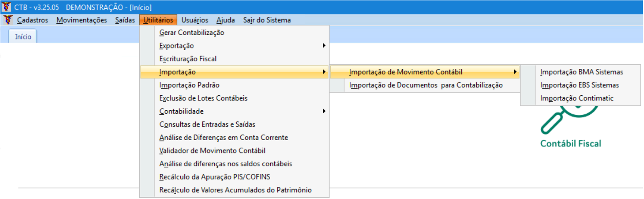The width and height of the screenshot is (644, 199).
Task: Expand the Exportação submenu arrow
Action: [x=324, y=46]
